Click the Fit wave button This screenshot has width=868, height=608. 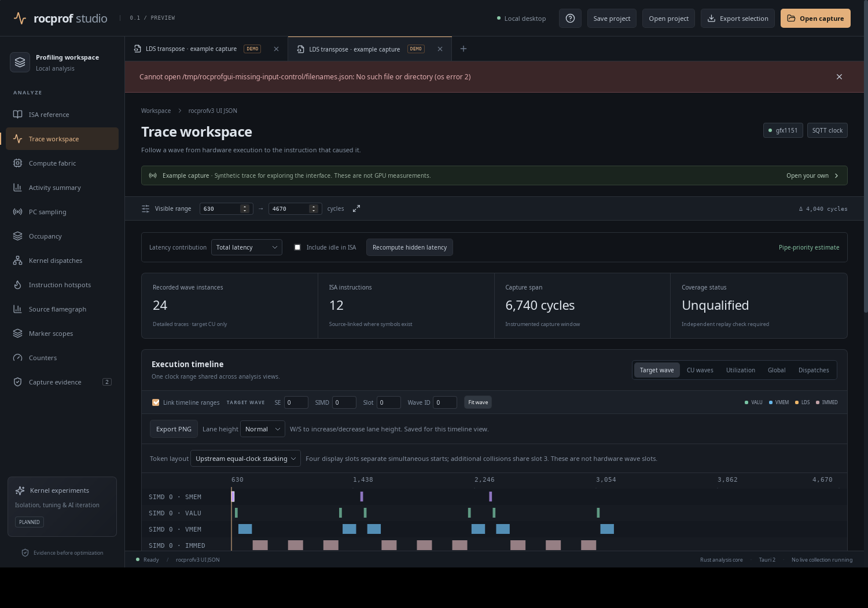(478, 402)
